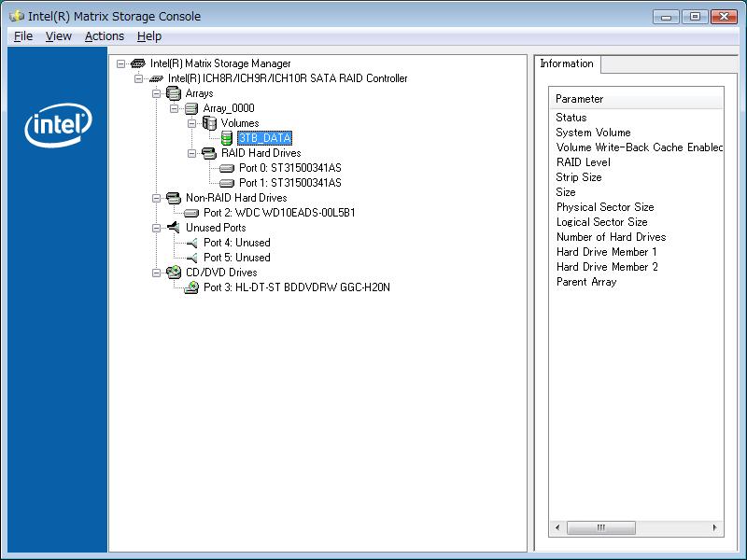Select Port 4: Unused label

pos(237,243)
